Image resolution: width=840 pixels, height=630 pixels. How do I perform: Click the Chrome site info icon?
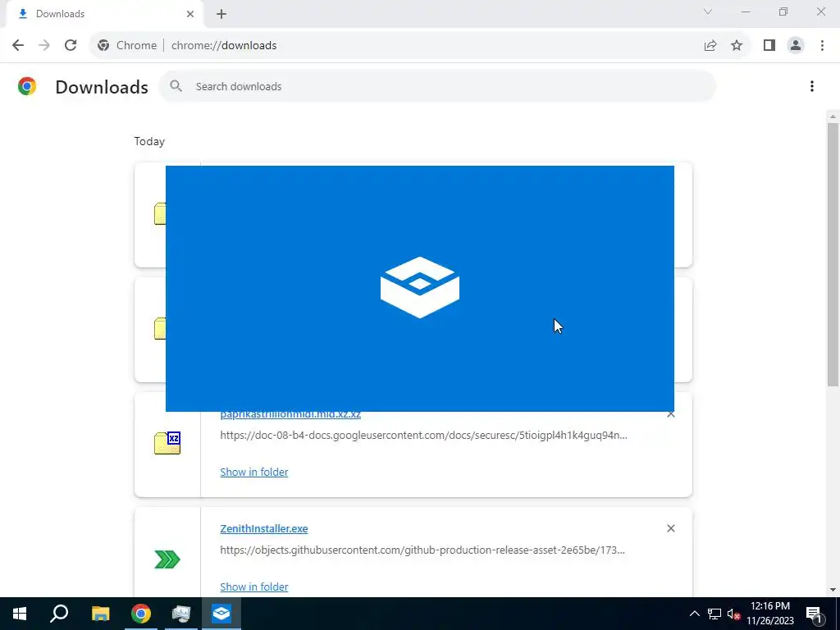pos(103,46)
